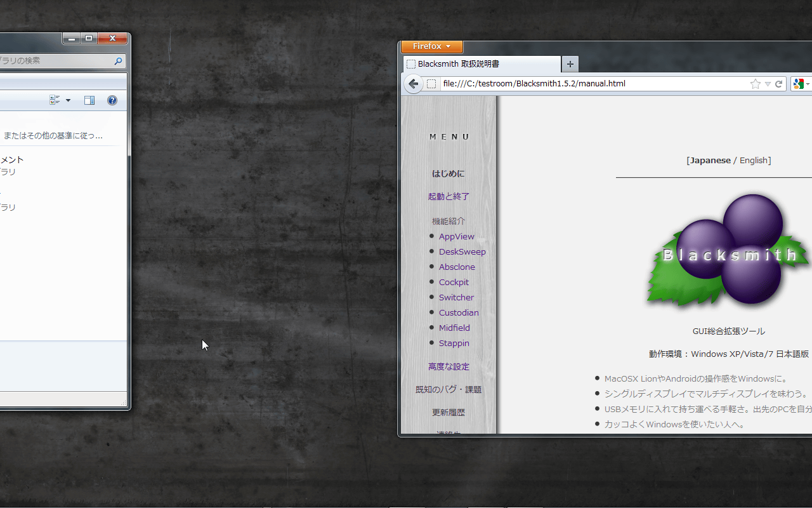
Task: Click the カッコよくWindows bullet text
Action: (674, 424)
